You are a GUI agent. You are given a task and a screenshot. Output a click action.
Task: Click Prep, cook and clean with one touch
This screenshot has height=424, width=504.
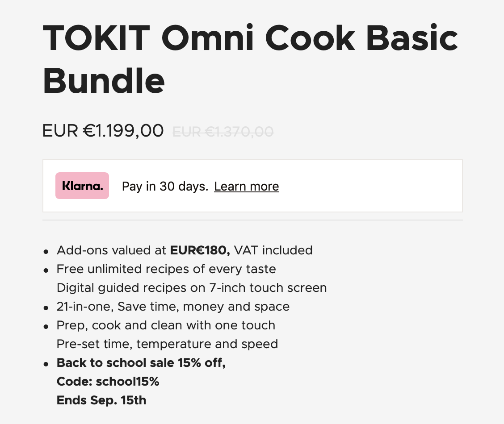(166, 325)
